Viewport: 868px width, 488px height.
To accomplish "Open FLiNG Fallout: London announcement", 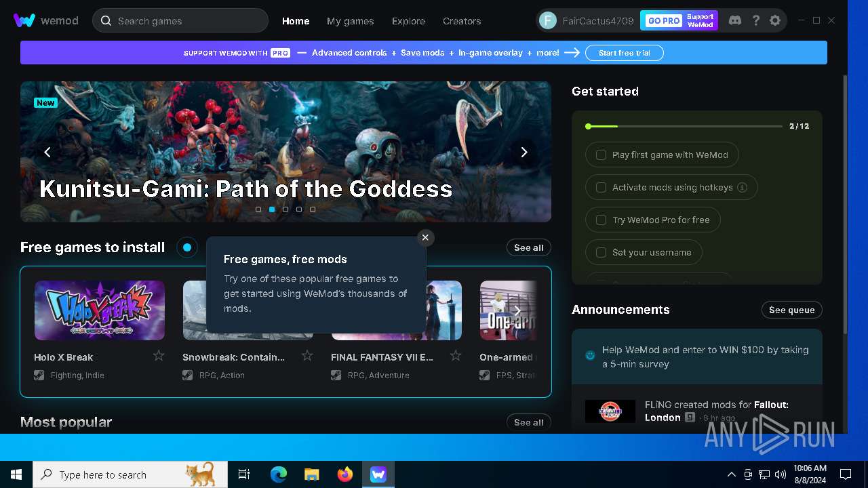I will pyautogui.click(x=697, y=411).
